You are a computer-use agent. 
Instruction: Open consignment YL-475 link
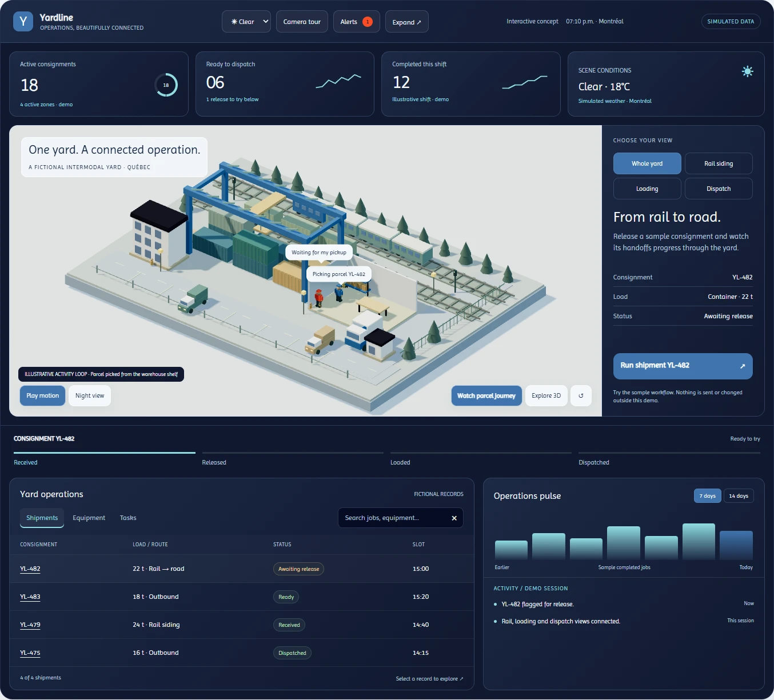[30, 653]
